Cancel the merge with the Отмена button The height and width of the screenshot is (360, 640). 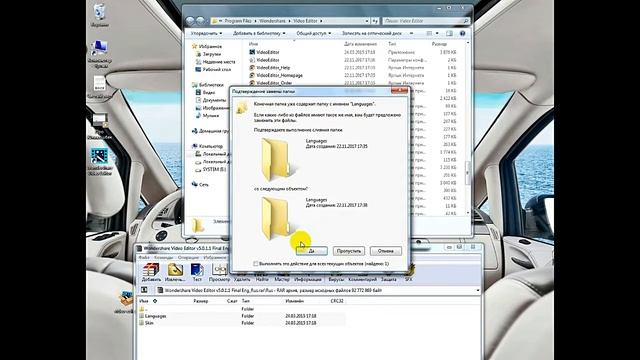pos(386,251)
